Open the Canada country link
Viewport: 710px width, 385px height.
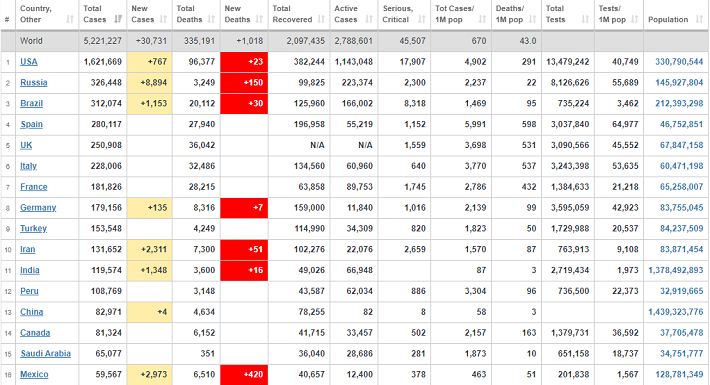point(35,332)
